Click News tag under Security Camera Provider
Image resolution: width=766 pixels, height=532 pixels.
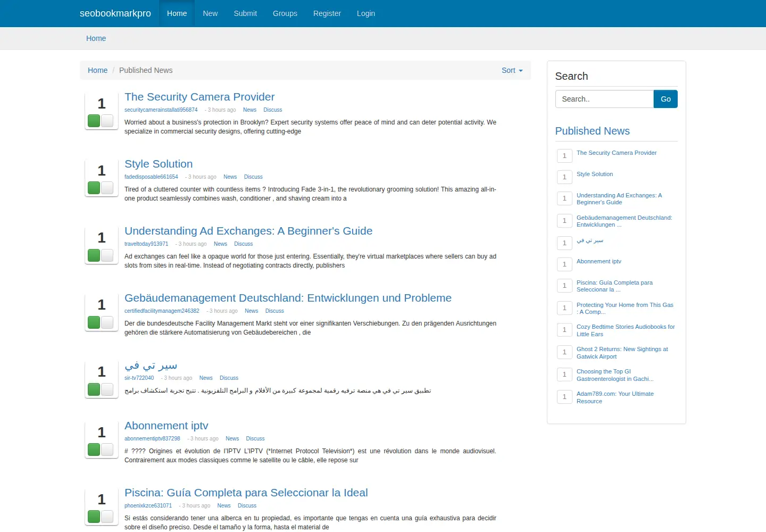pyautogui.click(x=249, y=110)
